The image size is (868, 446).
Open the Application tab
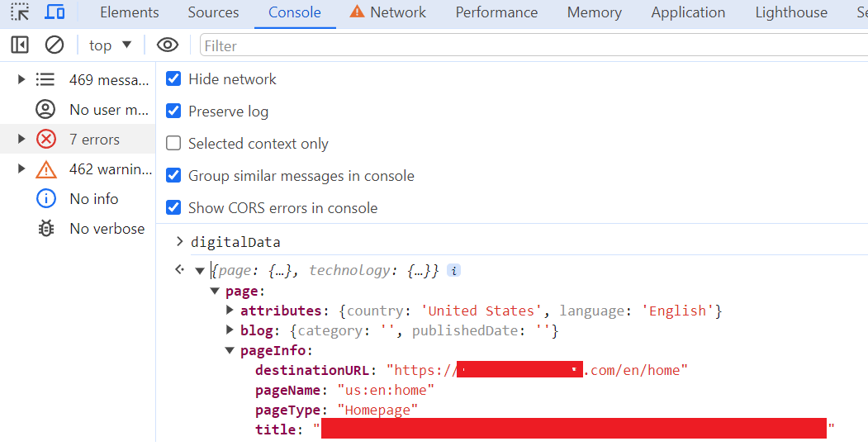[688, 12]
